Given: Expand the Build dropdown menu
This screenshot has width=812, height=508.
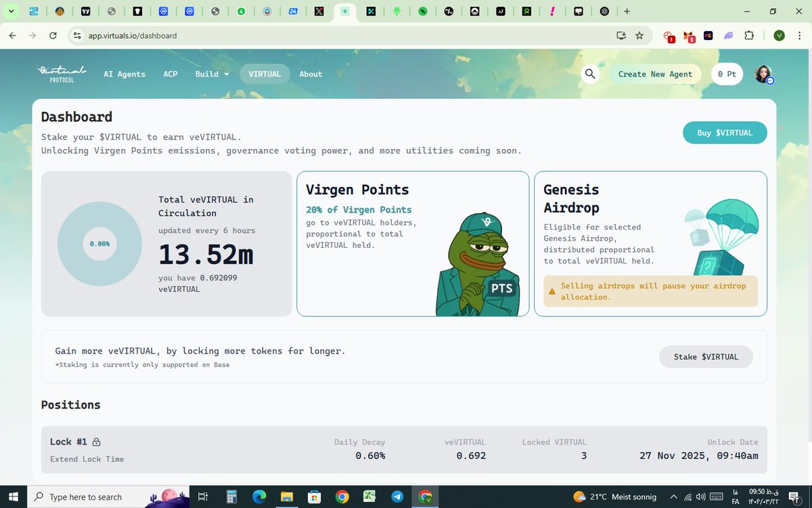Looking at the screenshot, I should coord(212,74).
